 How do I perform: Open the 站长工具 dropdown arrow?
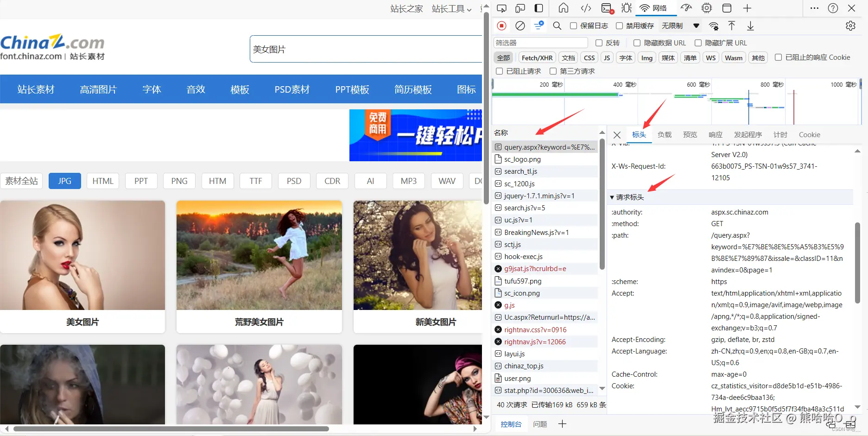coord(469,9)
